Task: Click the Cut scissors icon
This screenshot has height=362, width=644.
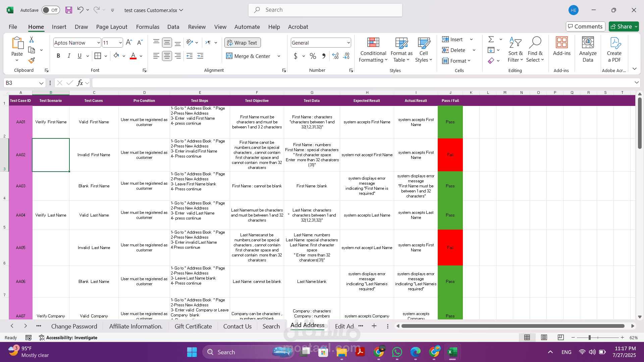Action: tap(32, 40)
